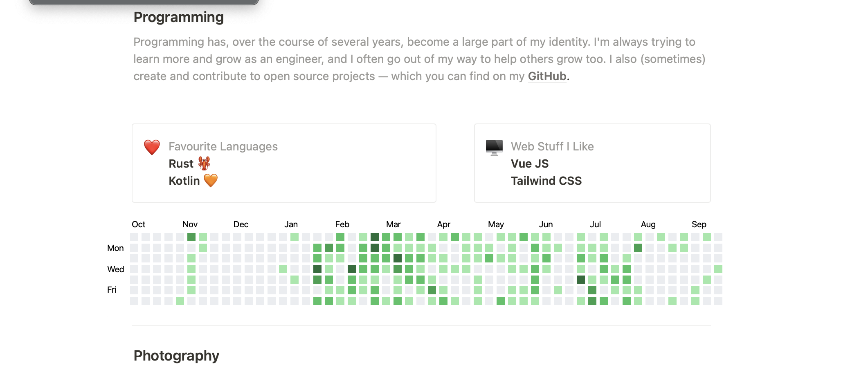Click the Programming section heading
Screen dimensions: 868x372
(178, 17)
